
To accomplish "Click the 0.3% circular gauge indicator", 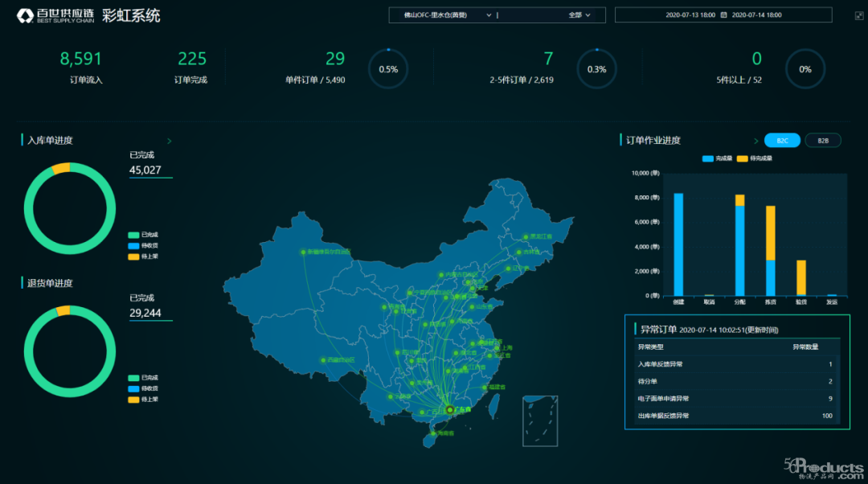I will [596, 69].
